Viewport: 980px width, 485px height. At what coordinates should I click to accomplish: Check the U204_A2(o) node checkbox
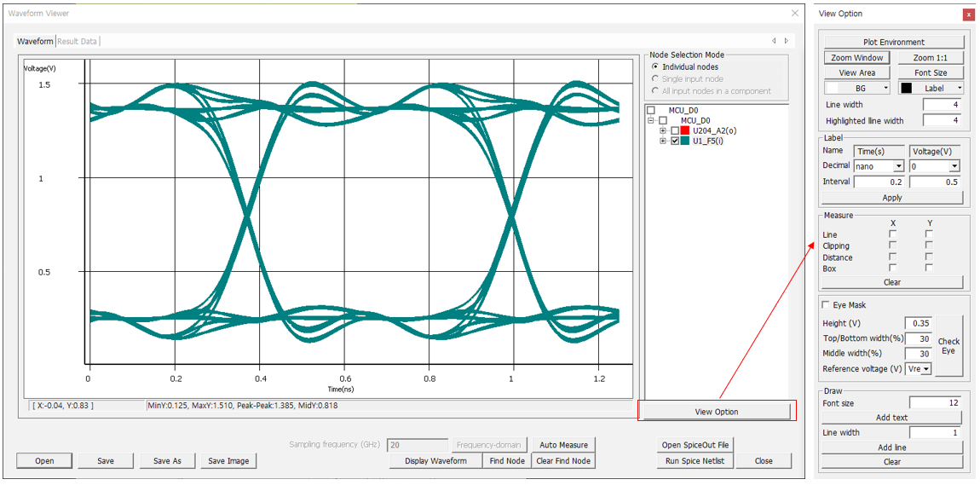pos(675,131)
